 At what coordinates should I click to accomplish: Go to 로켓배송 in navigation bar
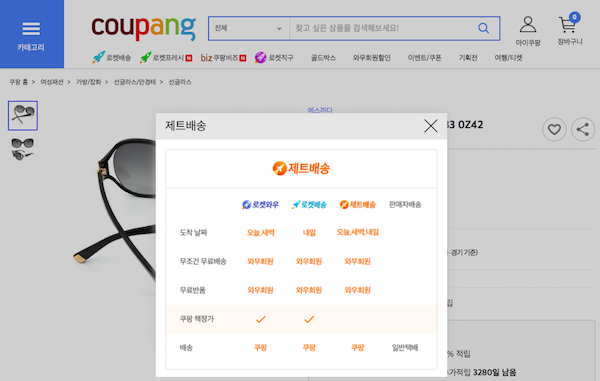pos(111,58)
